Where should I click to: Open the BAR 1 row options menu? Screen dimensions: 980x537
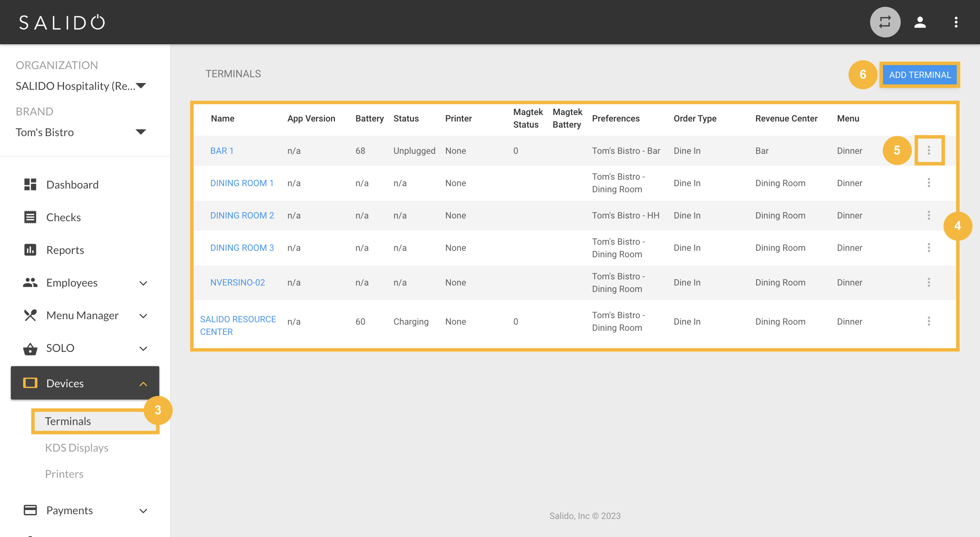click(929, 151)
